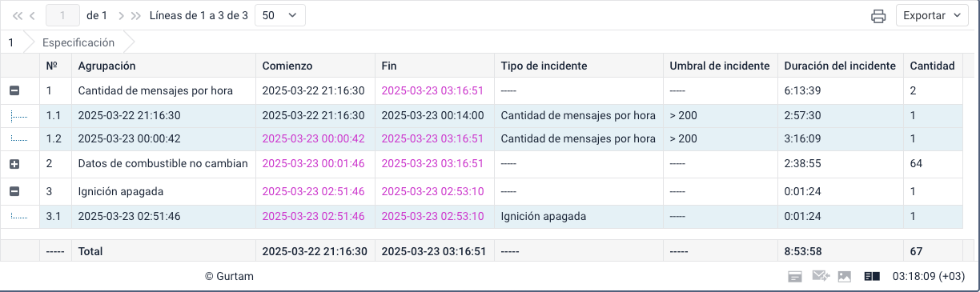The image size is (980, 292).
Task: Click the Duración del incidente column header
Action: pos(840,66)
